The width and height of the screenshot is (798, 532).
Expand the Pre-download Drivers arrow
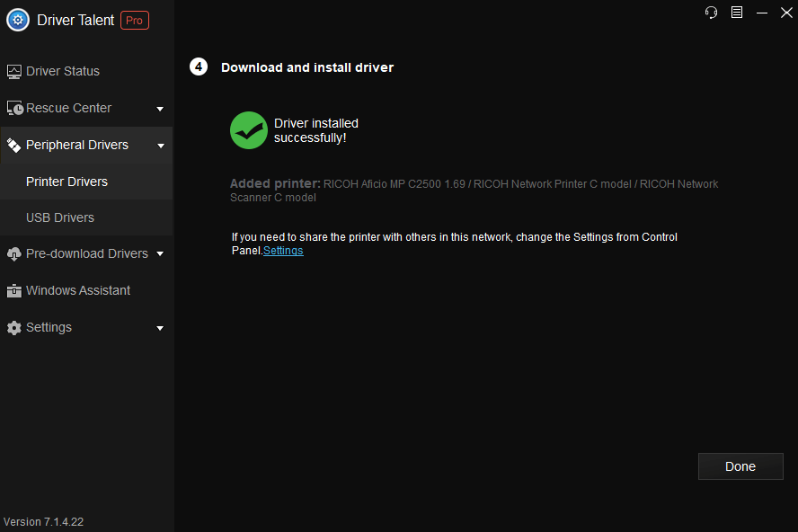click(x=160, y=253)
